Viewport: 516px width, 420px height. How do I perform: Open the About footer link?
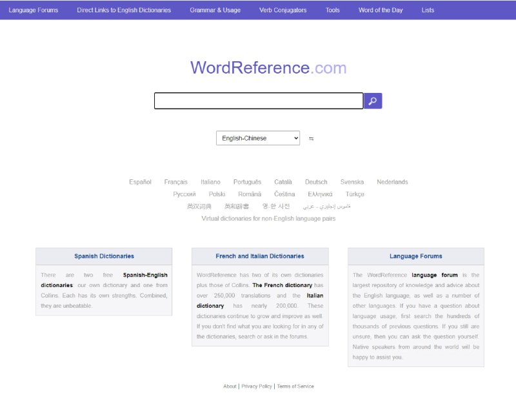(x=230, y=386)
